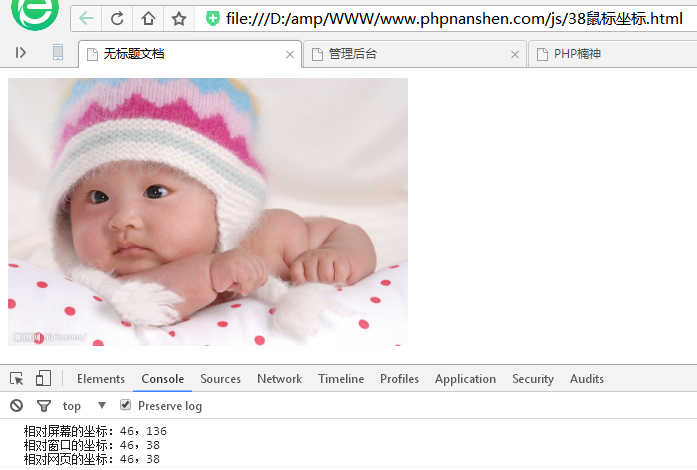This screenshot has height=470, width=697.
Task: Toggle the sidebar panel arrow icon
Action: coord(20,53)
